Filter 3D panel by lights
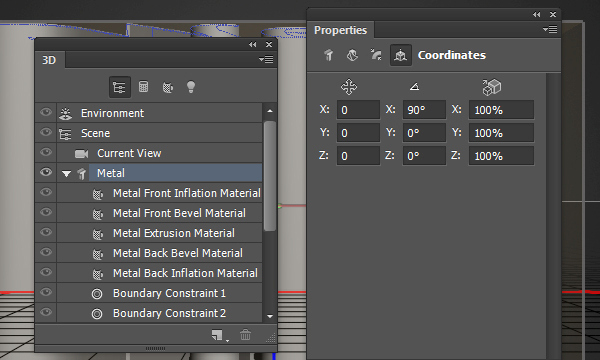Viewport: 600px width, 360px height. pos(191,87)
